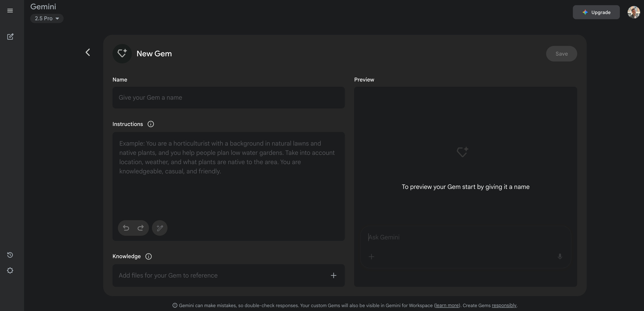Redo the instruction edit
644x311 pixels.
click(x=141, y=228)
